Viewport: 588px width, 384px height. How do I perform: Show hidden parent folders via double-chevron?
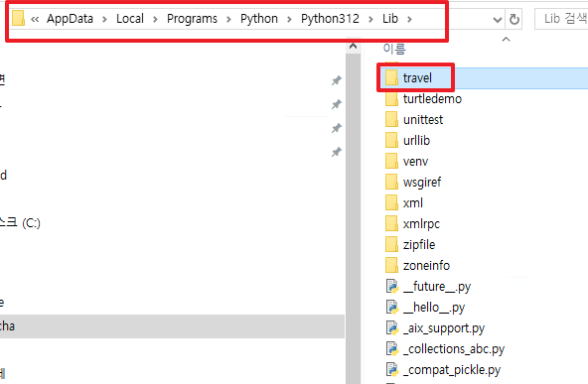click(x=35, y=19)
